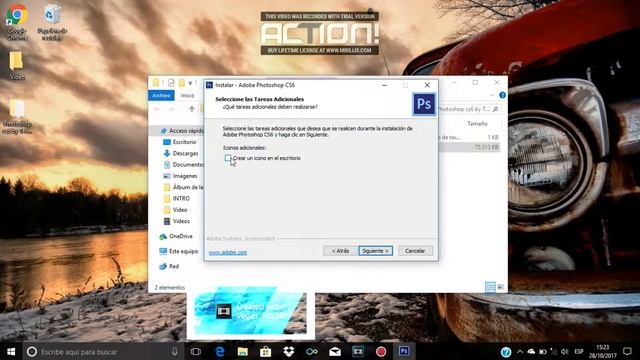Open the Explorer help question-mark icon
This screenshot has width=640, height=360.
[502, 95]
